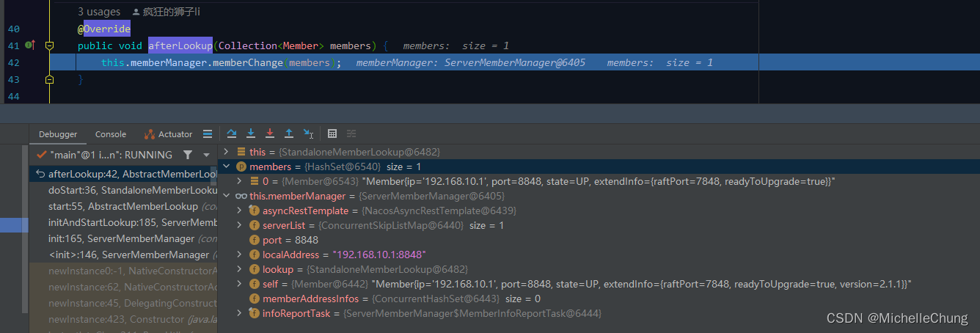This screenshot has width=980, height=333.
Task: Select the <init>:146 ServerMemberManager frame
Action: [125, 255]
